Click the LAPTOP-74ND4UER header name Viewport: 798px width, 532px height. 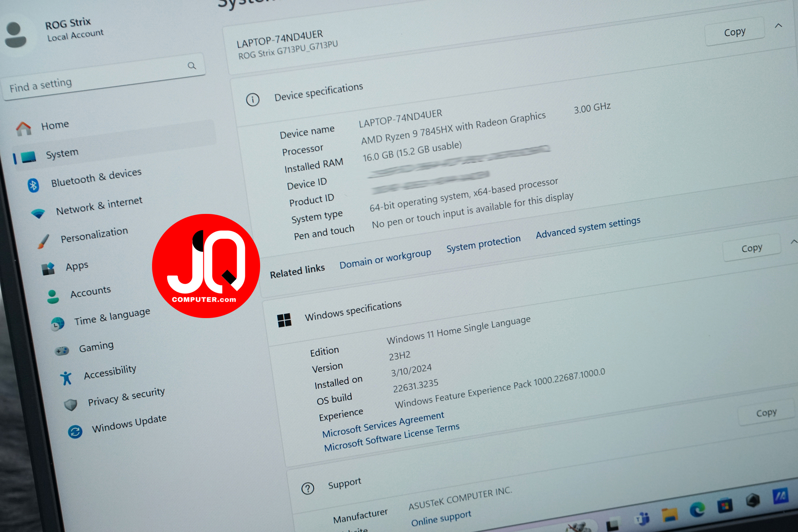tap(280, 39)
